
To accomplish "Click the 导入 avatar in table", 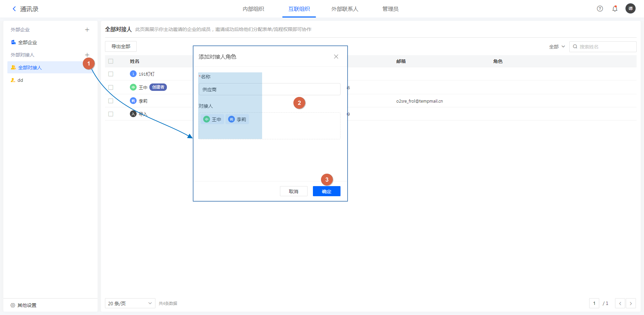I will pyautogui.click(x=133, y=114).
